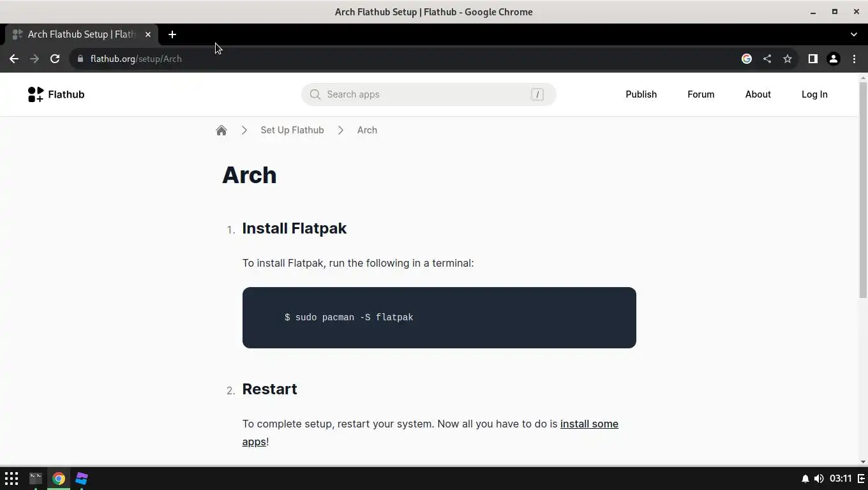
Task: Open a new tab with plus button
Action: pyautogui.click(x=172, y=34)
